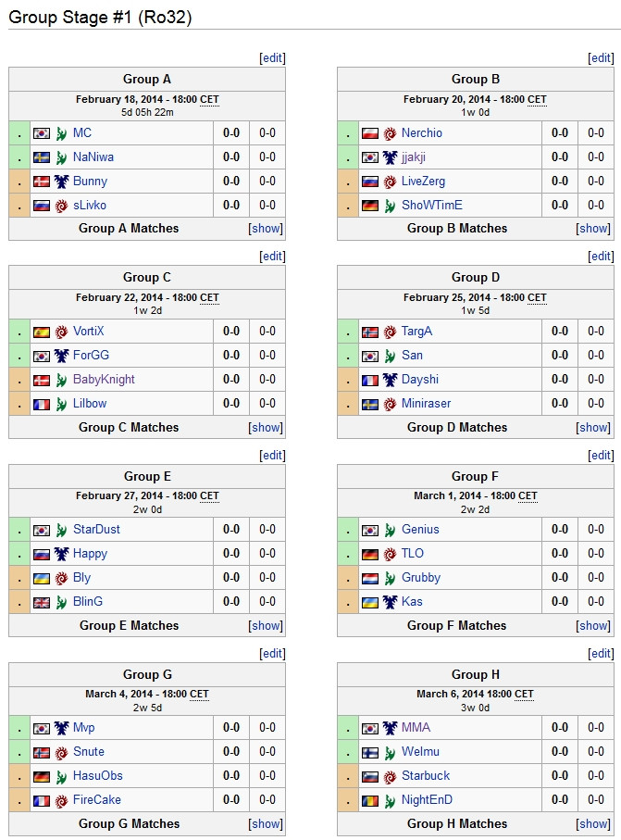Click the Terran race icon beside MMA

tap(391, 728)
